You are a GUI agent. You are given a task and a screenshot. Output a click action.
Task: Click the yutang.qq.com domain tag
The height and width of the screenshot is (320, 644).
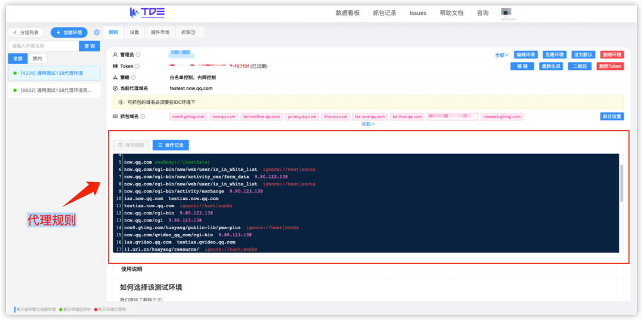pyautogui.click(x=302, y=116)
